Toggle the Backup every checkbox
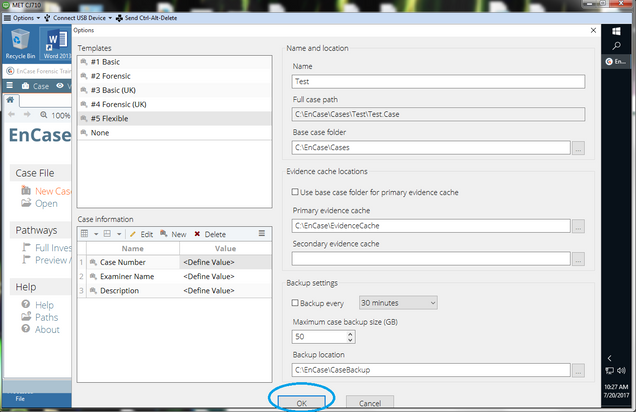 pyautogui.click(x=294, y=302)
